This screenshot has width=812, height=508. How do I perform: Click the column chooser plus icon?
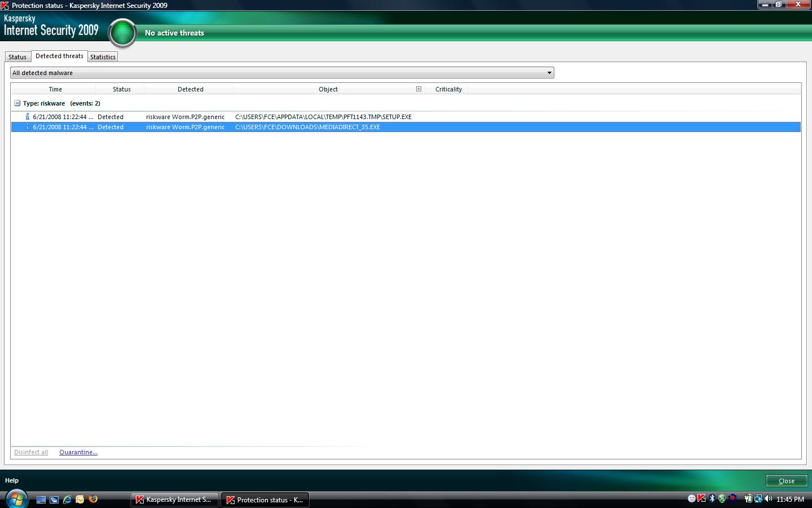pos(418,89)
